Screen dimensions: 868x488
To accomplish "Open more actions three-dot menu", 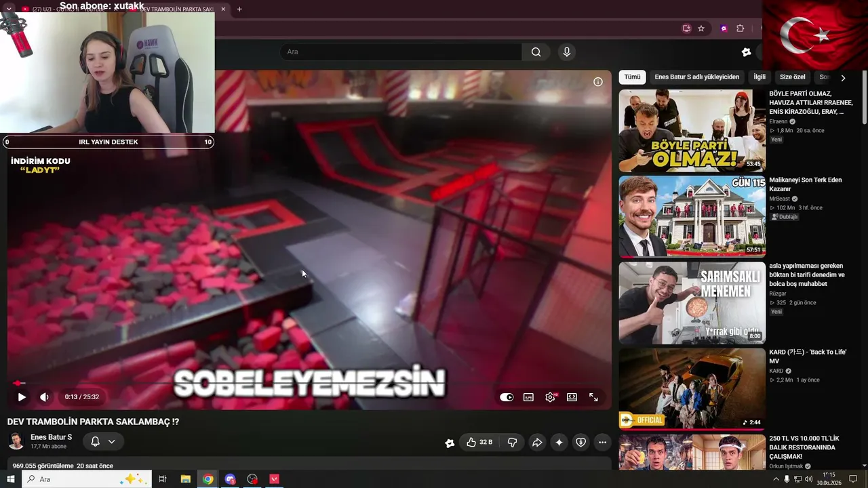I will pos(602,443).
